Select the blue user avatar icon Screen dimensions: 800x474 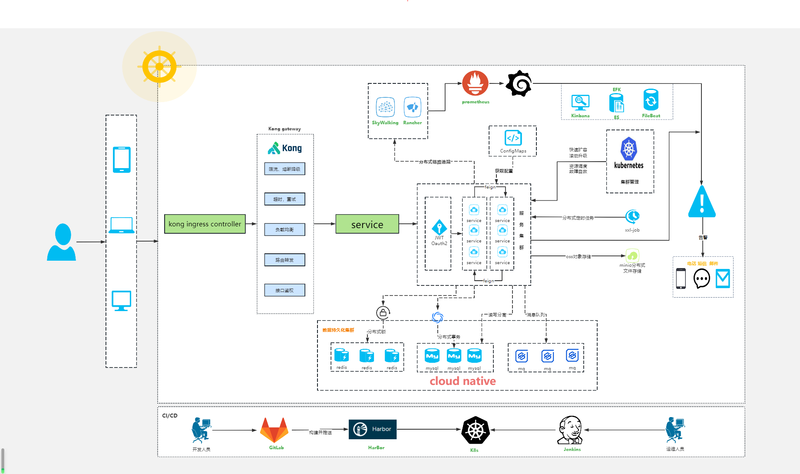pyautogui.click(x=62, y=242)
